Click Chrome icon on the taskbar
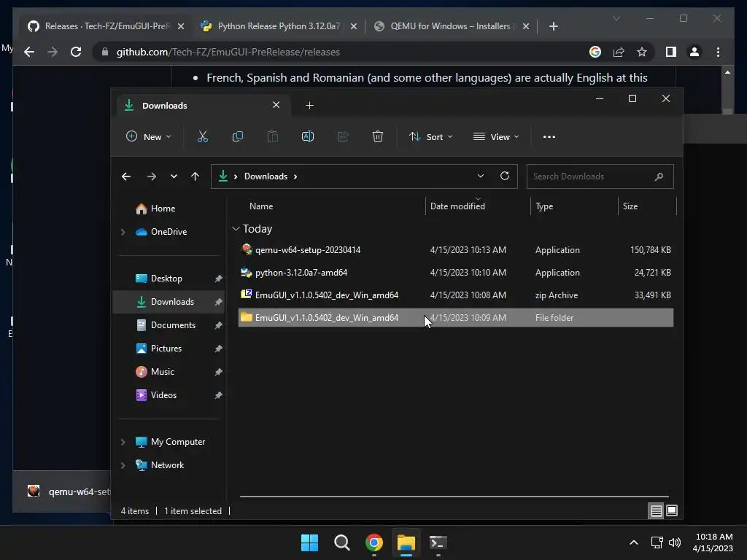Viewport: 747px width, 560px height. tap(374, 542)
